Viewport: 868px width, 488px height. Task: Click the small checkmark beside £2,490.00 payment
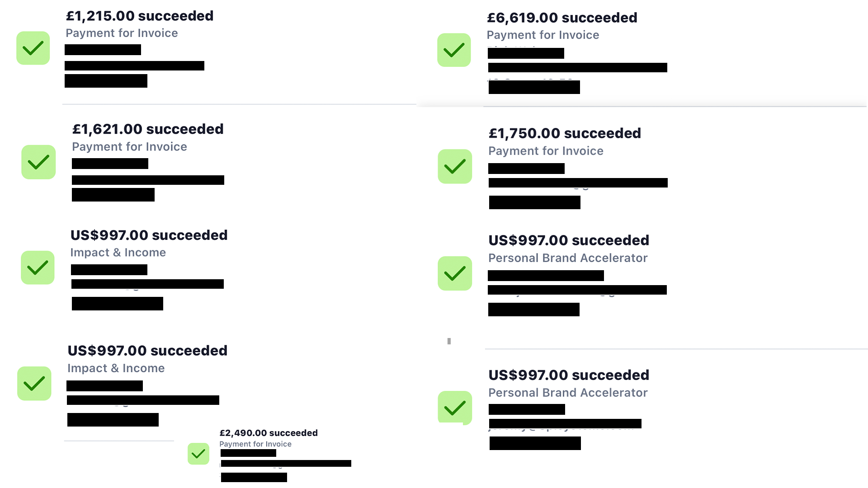coord(198,454)
